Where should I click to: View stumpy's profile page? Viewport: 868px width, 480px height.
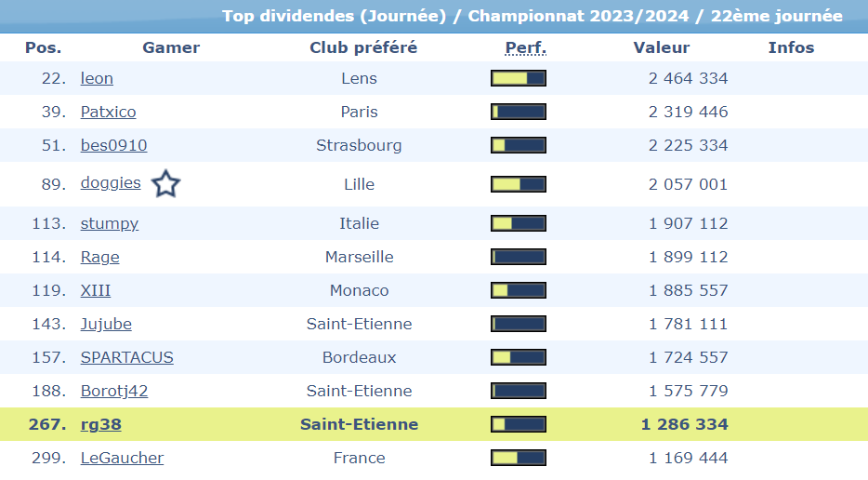pos(110,223)
